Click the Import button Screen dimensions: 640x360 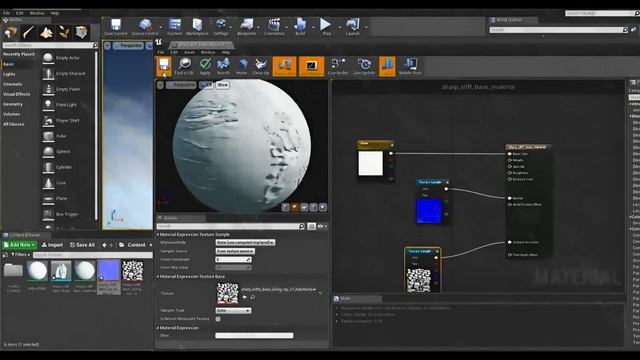click(52, 245)
